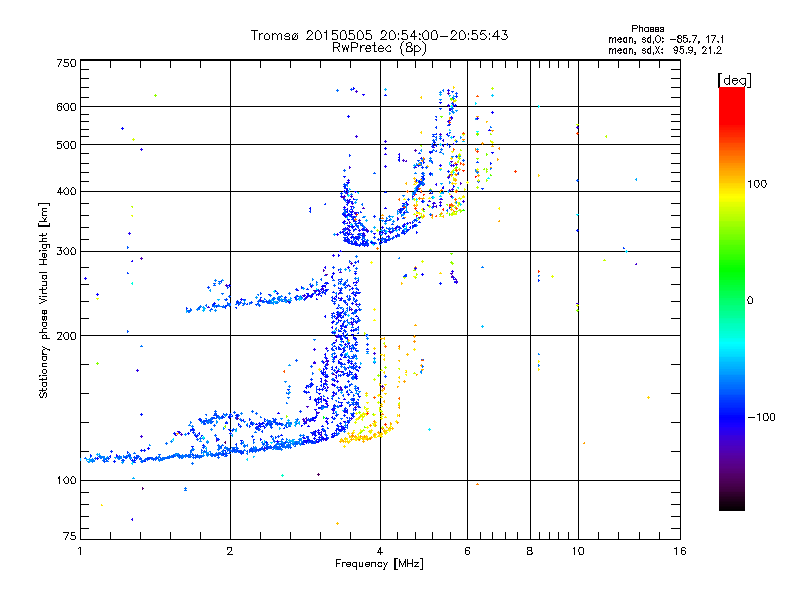Select the subtitle 'RwPretec (8p)'
The width and height of the screenshot is (800, 600).
pyautogui.click(x=379, y=48)
